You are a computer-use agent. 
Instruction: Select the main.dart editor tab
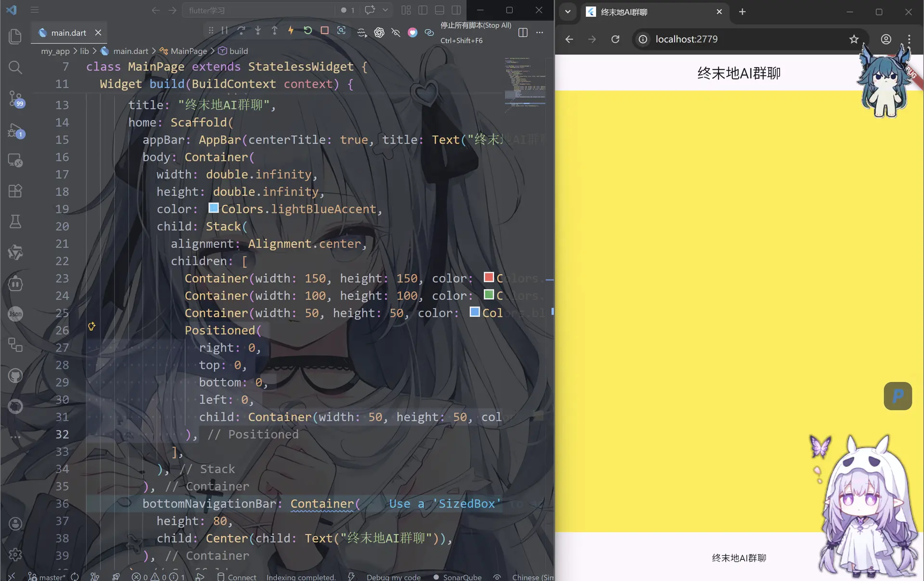tap(69, 33)
